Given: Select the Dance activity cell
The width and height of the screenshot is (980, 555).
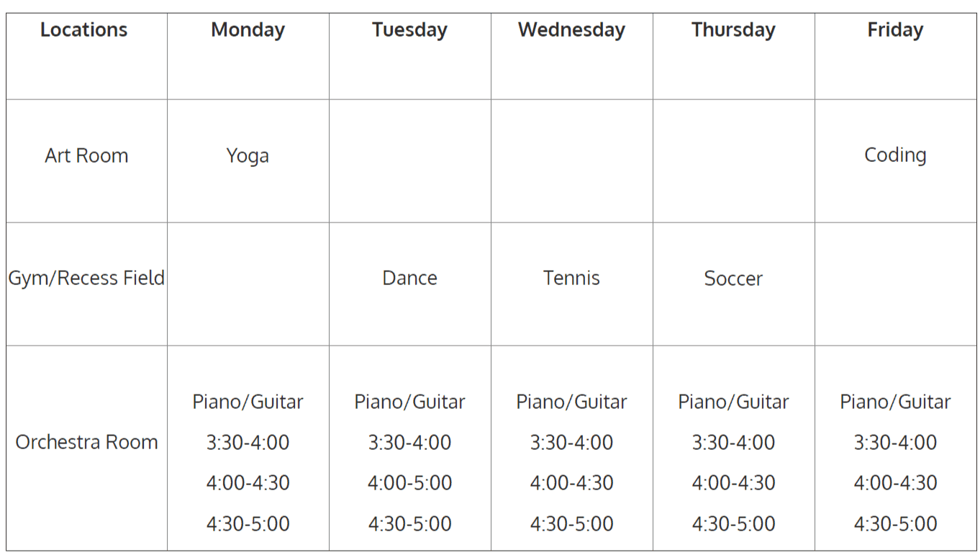Looking at the screenshot, I should (409, 278).
